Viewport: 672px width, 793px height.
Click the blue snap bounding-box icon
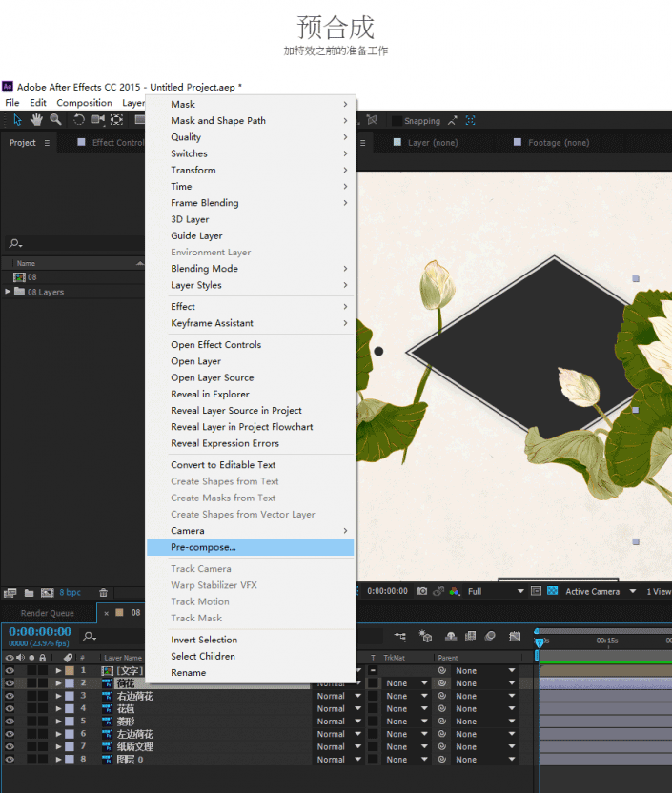tap(470, 120)
